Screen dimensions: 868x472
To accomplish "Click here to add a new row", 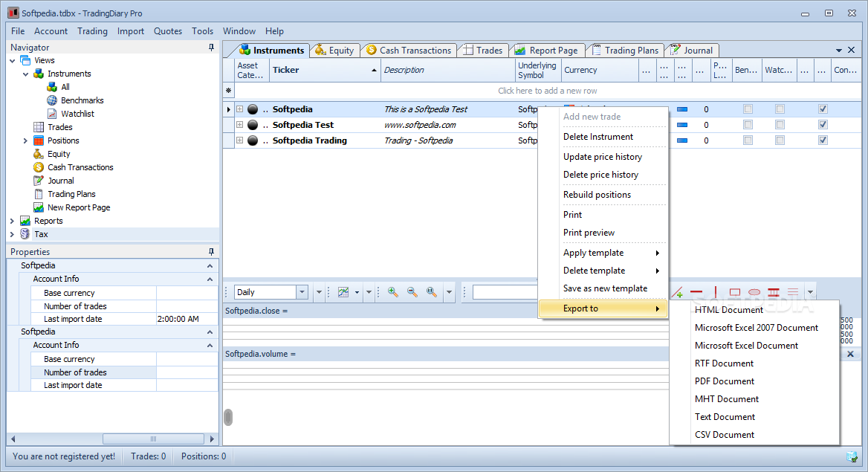I will [547, 91].
